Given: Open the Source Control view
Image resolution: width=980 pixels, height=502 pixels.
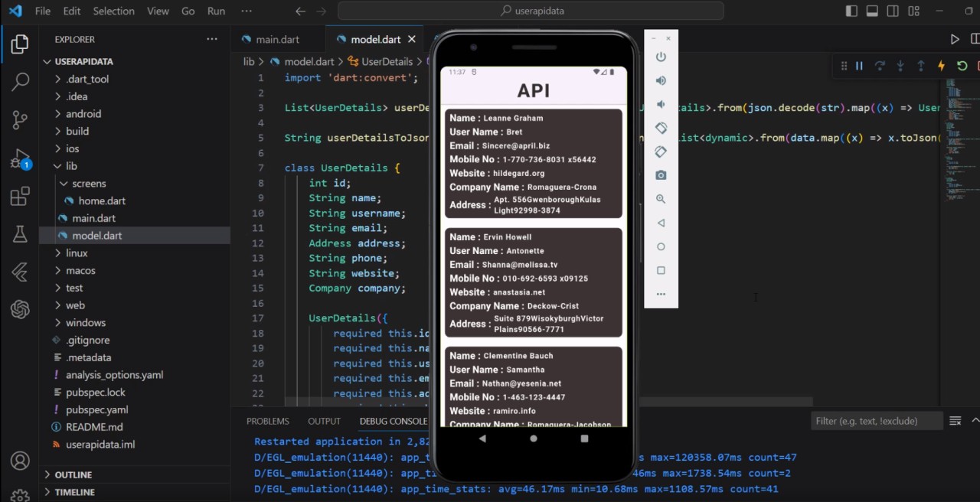Looking at the screenshot, I should point(20,119).
